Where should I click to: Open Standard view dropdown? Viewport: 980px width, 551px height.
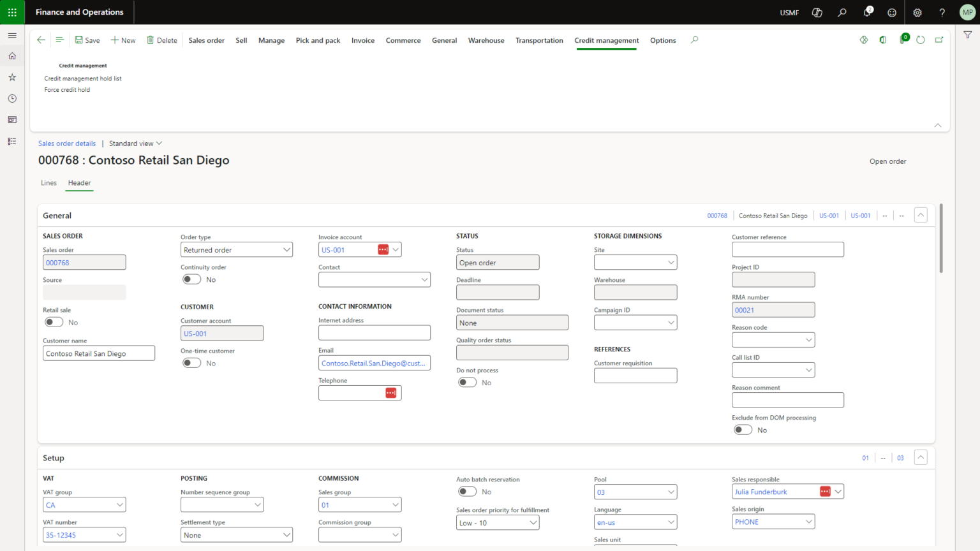pyautogui.click(x=135, y=143)
